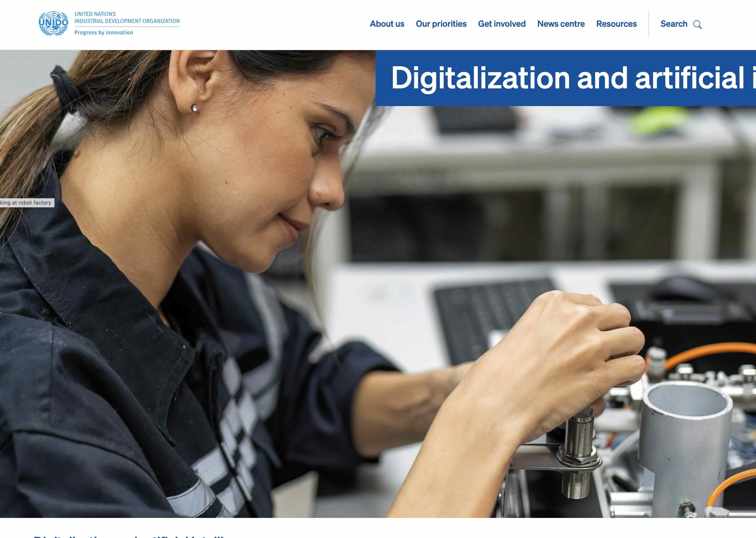Click the Progress by innovation tagline

(x=104, y=32)
